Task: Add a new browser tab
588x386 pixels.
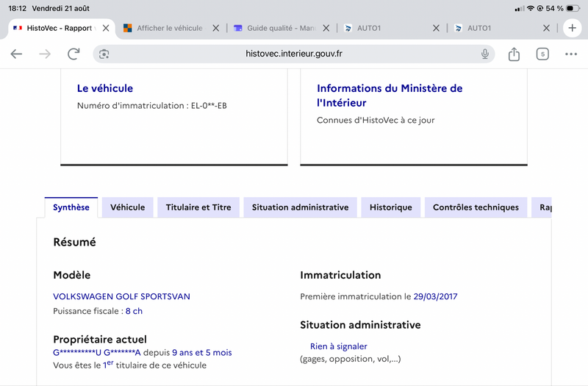Action: click(x=572, y=28)
